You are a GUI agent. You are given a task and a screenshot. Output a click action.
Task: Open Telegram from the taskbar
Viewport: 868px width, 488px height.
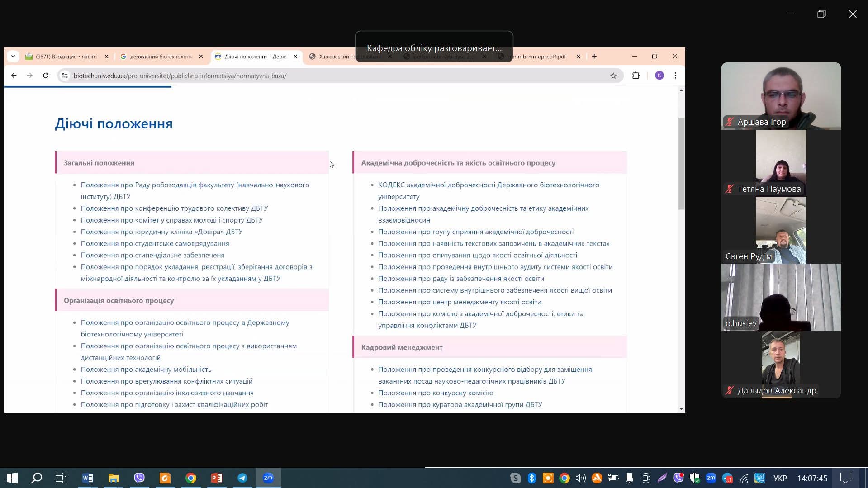tap(242, 478)
